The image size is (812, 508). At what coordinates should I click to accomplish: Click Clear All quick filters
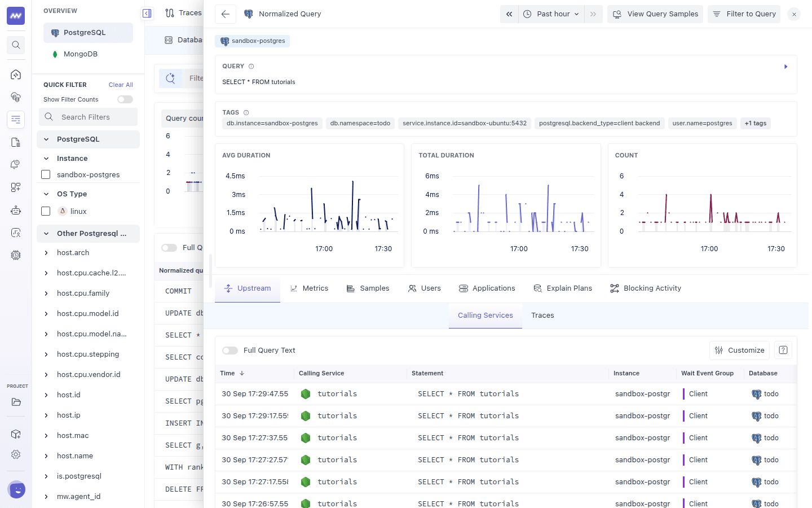click(121, 85)
